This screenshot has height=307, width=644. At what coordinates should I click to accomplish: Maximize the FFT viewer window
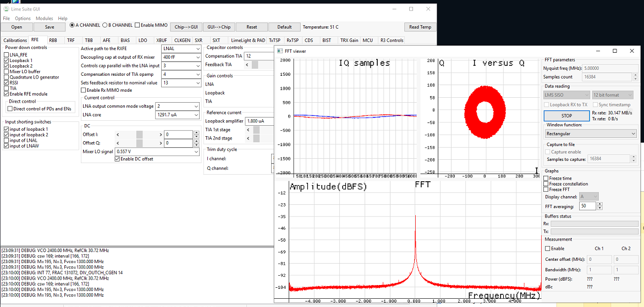[x=615, y=51]
